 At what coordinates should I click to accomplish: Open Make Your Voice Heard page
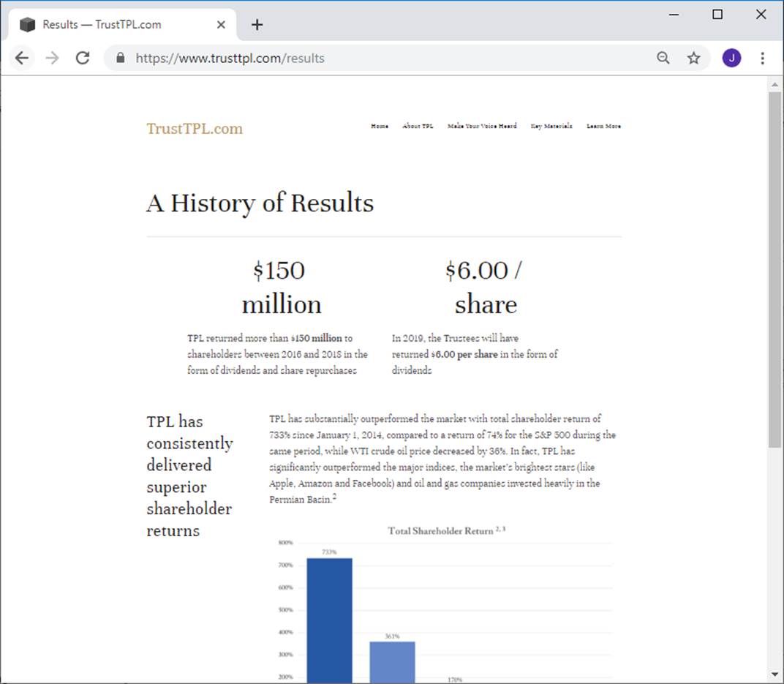pyautogui.click(x=481, y=126)
